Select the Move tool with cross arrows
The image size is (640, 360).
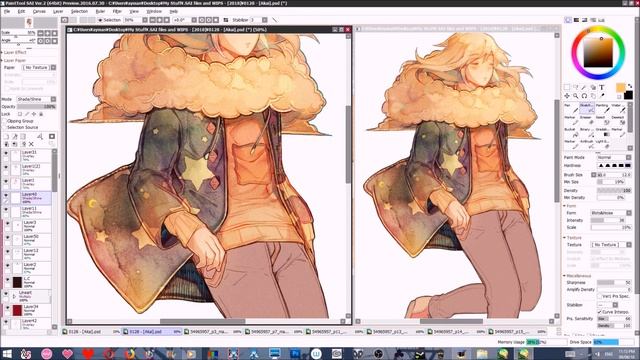567,96
